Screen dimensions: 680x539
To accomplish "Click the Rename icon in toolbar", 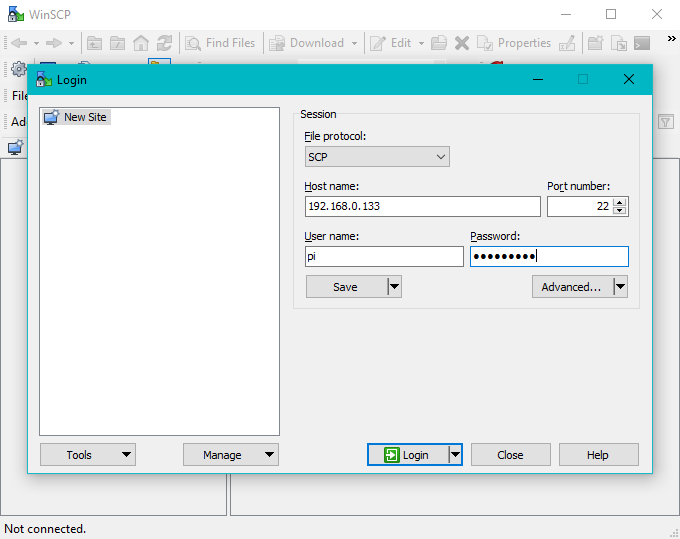I will (x=567, y=43).
